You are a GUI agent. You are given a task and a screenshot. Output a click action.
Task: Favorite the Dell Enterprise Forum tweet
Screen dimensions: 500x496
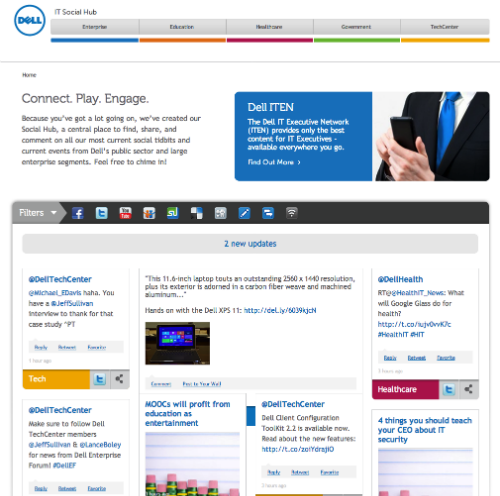[x=97, y=489]
